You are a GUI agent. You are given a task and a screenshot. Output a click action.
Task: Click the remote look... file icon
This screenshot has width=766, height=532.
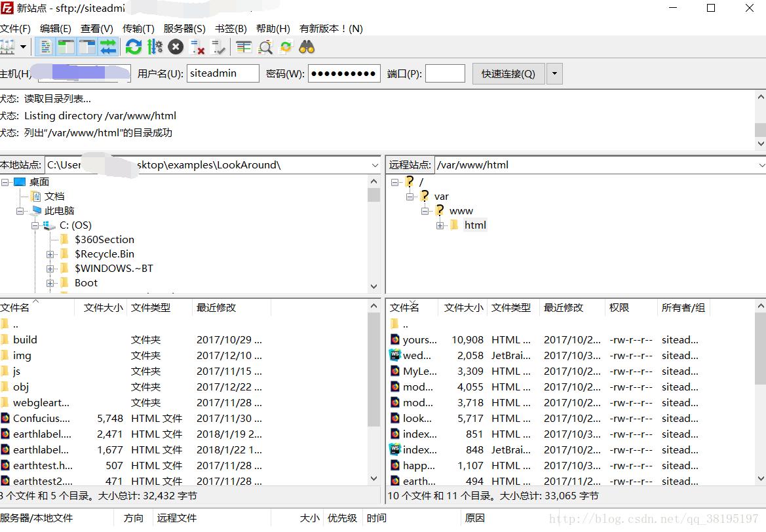pyautogui.click(x=395, y=418)
